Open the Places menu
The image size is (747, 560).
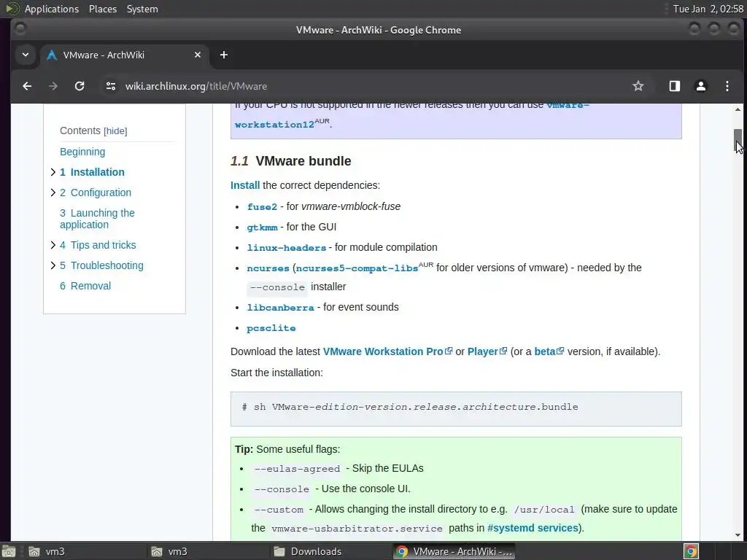click(x=103, y=9)
